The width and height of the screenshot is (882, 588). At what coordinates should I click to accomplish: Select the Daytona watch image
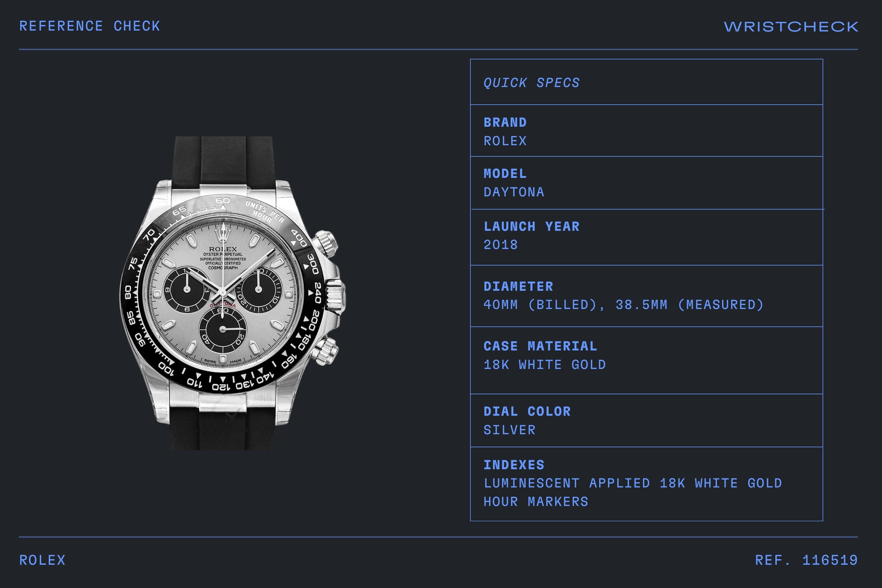233,293
